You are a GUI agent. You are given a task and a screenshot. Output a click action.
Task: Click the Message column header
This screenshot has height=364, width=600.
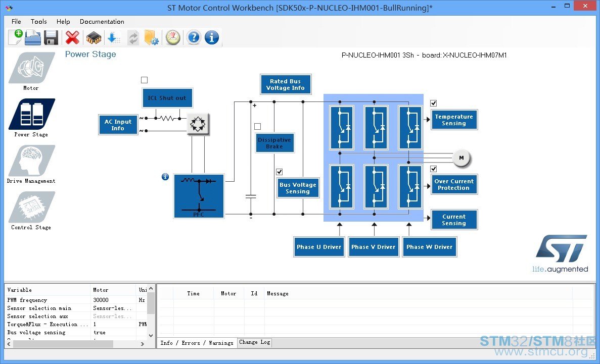point(418,294)
